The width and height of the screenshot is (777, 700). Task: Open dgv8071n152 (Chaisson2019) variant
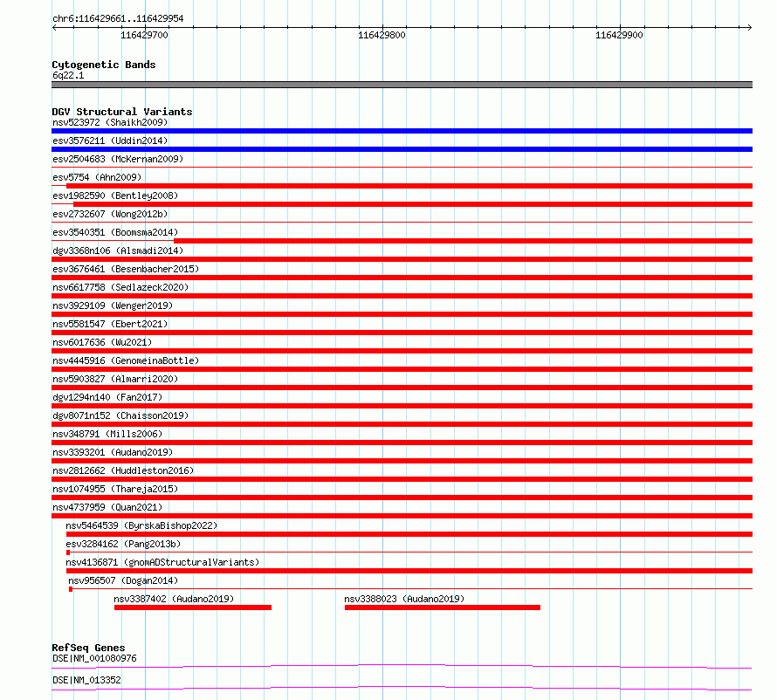[x=120, y=415]
